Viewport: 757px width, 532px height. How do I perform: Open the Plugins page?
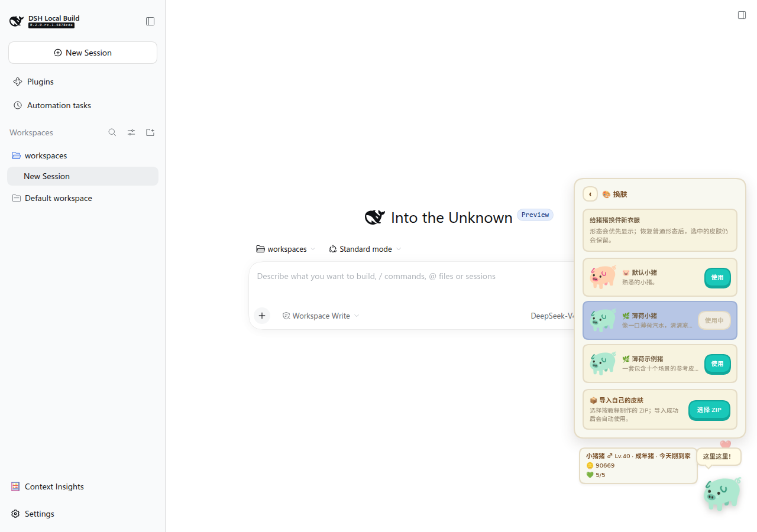click(83, 82)
